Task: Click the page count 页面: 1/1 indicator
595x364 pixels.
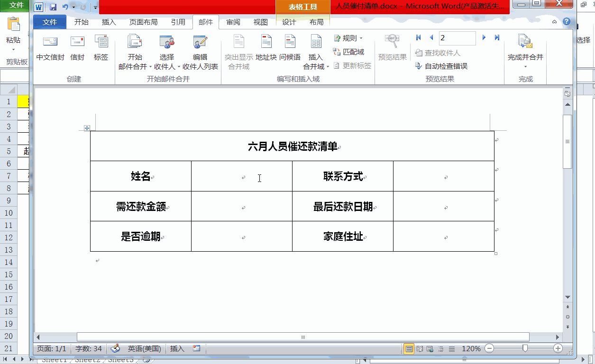Action: point(52,349)
